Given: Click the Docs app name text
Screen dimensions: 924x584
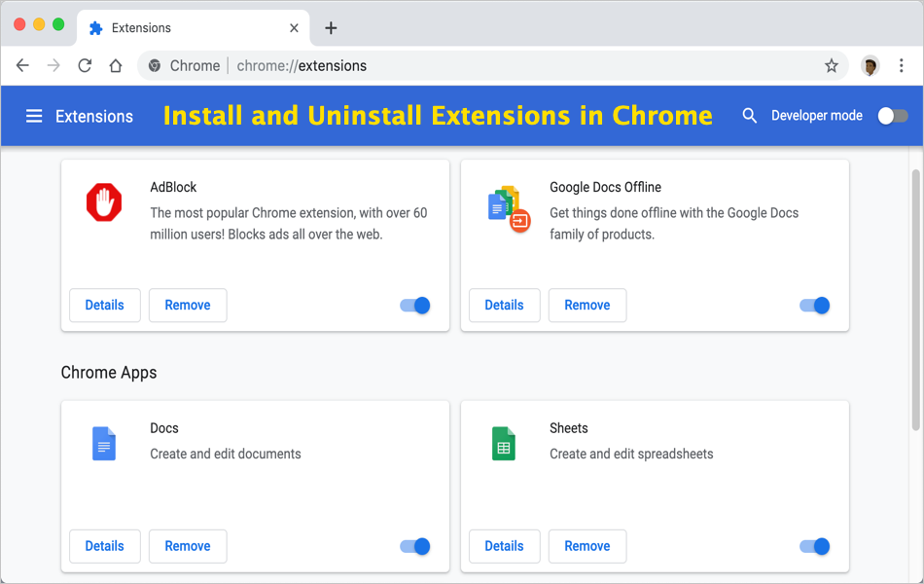Looking at the screenshot, I should coord(163,428).
